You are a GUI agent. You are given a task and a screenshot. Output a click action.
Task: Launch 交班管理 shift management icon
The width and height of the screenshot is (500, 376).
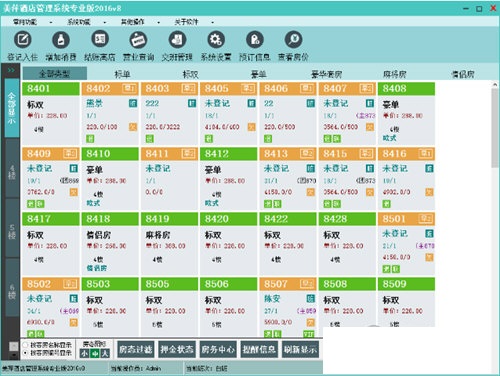(177, 40)
